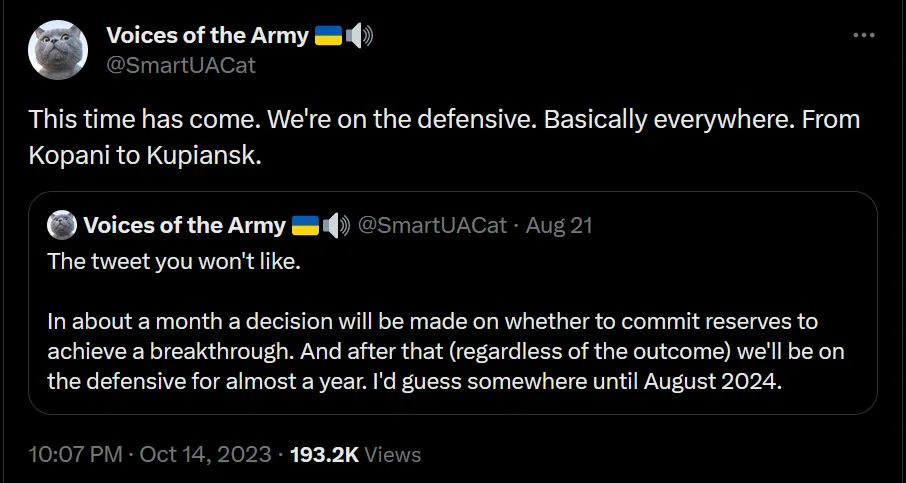Click the speaker emoji in the quoted tweet header
Image resolution: width=906 pixels, height=483 pixels.
point(336,225)
